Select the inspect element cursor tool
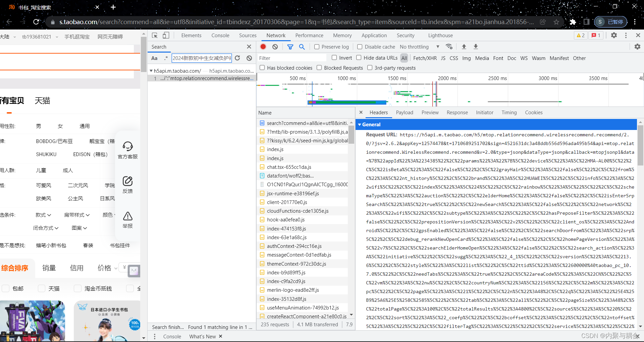Screen dimensions: 644x342 [155, 35]
